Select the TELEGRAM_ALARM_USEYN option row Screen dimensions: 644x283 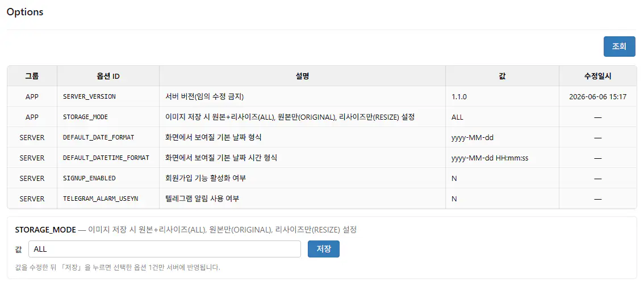pos(322,198)
